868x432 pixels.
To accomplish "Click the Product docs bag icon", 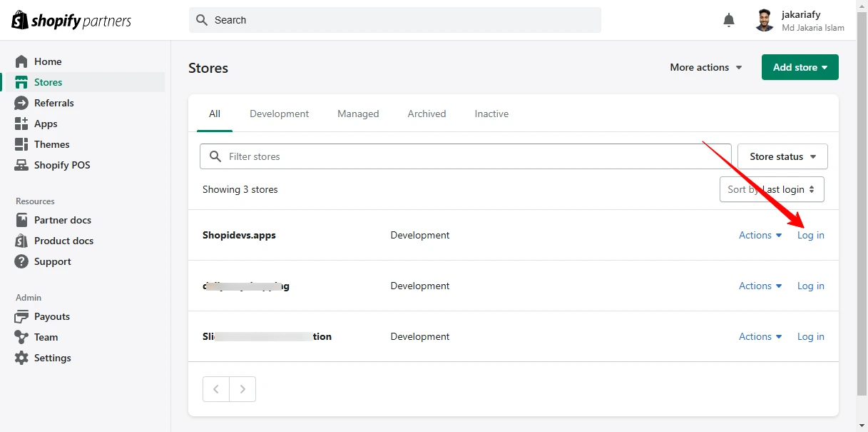I will pyautogui.click(x=21, y=241).
